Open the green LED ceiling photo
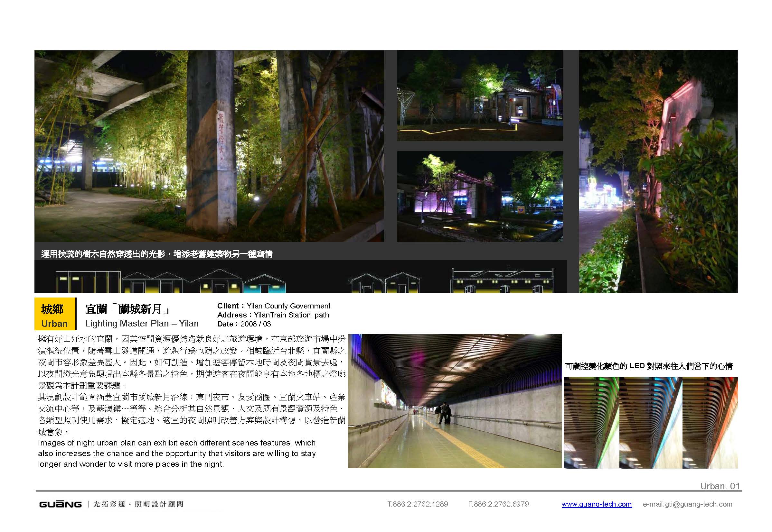This screenshot has width=772, height=532. pos(591,423)
